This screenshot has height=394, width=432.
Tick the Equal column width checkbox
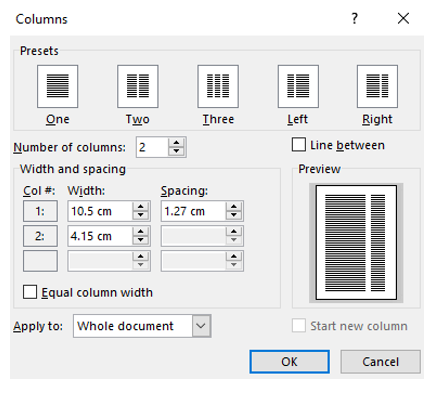30,292
